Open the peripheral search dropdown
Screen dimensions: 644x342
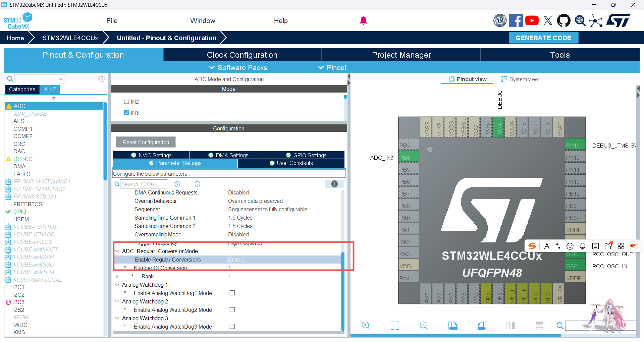click(61, 79)
